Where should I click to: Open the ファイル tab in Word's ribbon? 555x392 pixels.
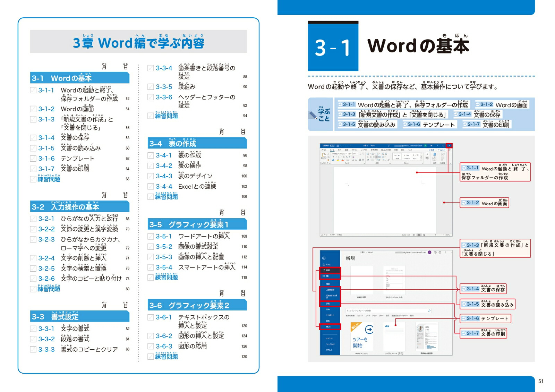point(324,150)
